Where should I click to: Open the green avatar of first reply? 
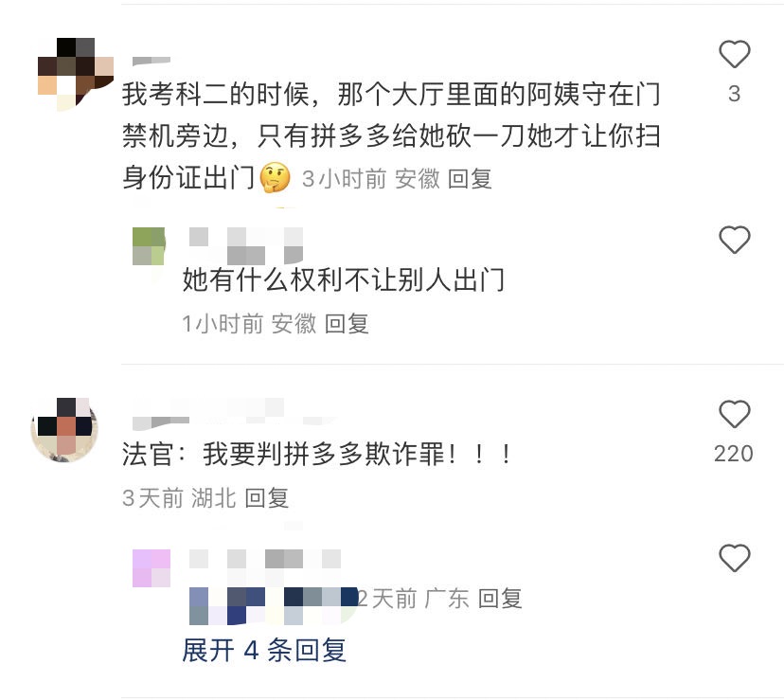149,246
